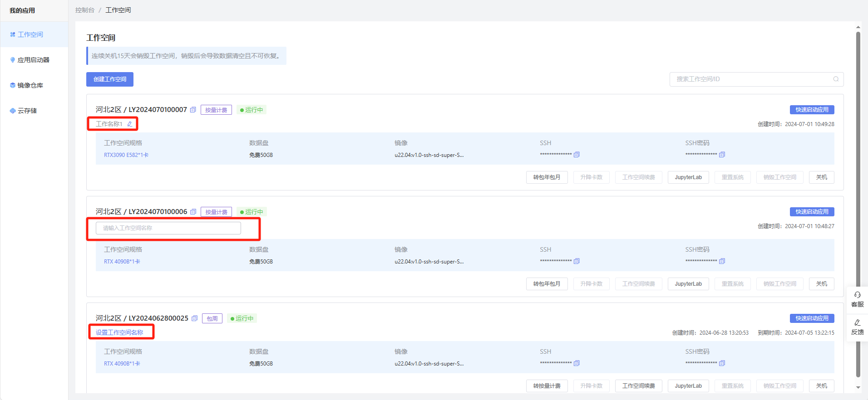Click 运行中 status of LY2024070100006
This screenshot has height=400, width=868.
point(252,212)
